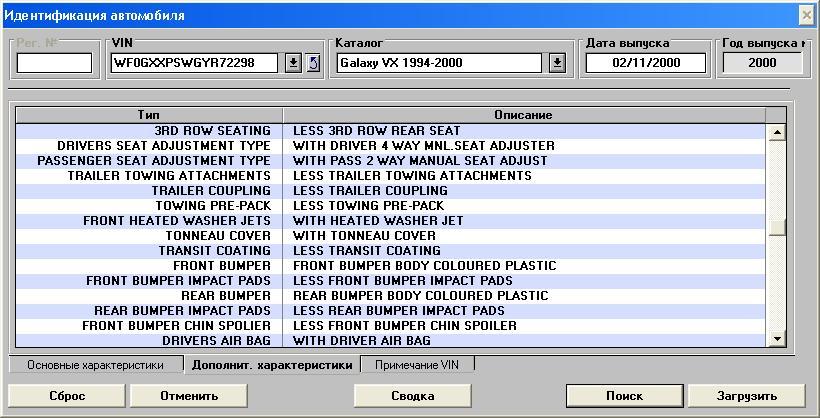Switch to Основные характеристики tab

(95, 366)
